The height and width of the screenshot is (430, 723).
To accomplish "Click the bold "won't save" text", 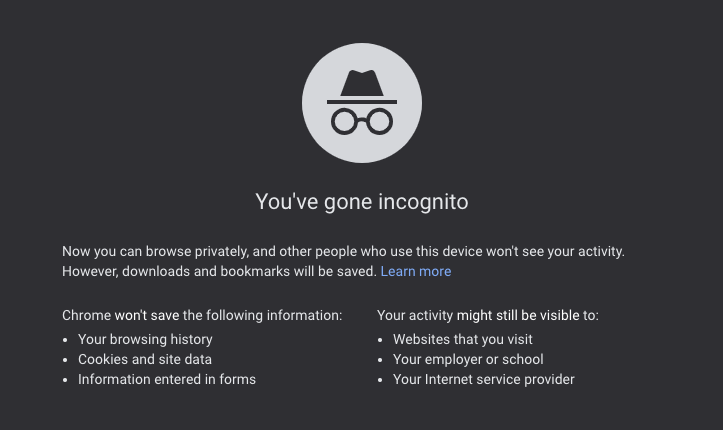I will pyautogui.click(x=147, y=315).
